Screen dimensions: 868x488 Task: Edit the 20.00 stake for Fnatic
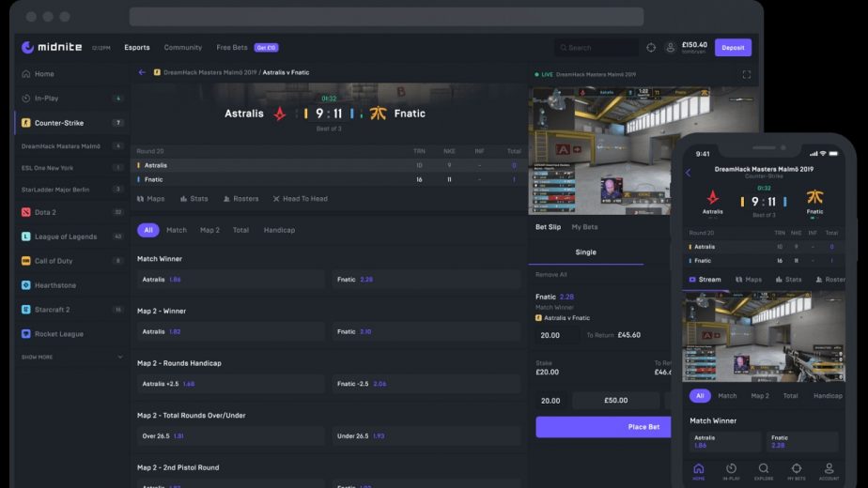tap(557, 335)
